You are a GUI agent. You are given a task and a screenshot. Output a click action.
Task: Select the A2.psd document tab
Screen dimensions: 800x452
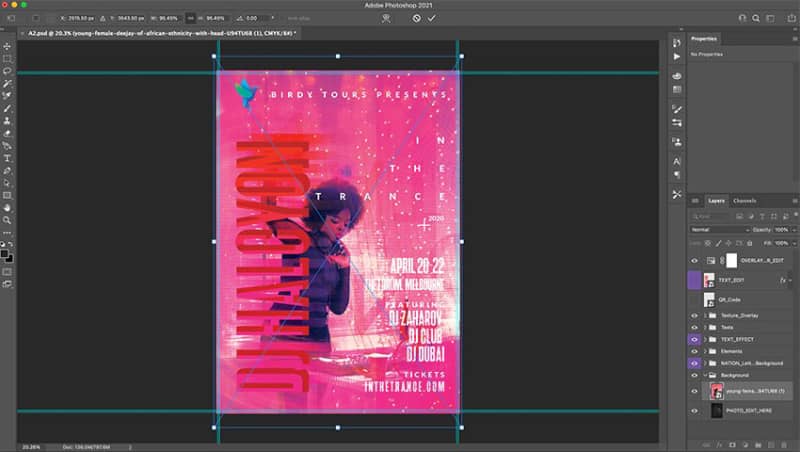coord(160,33)
